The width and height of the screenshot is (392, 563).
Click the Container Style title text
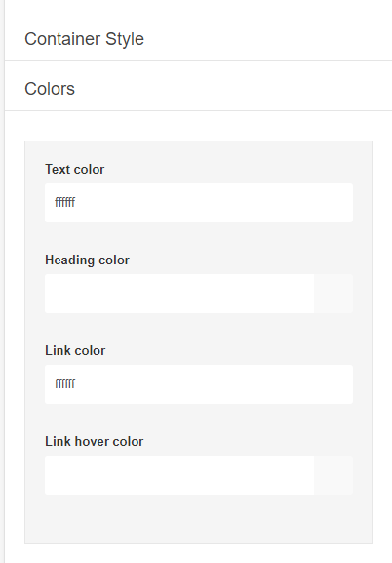(85, 39)
